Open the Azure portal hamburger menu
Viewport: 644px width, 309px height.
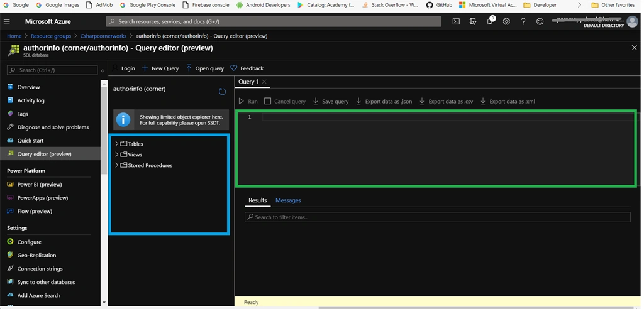pos(7,21)
